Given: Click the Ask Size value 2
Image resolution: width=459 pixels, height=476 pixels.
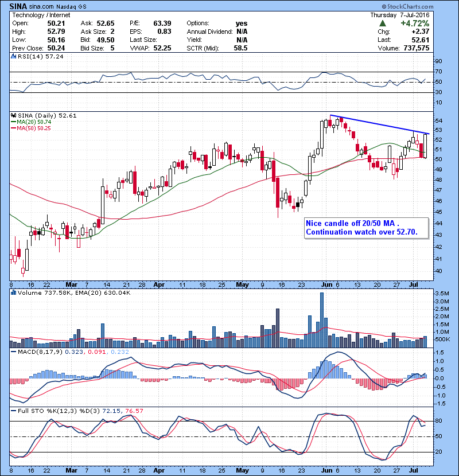Looking at the screenshot, I should pos(112,32).
